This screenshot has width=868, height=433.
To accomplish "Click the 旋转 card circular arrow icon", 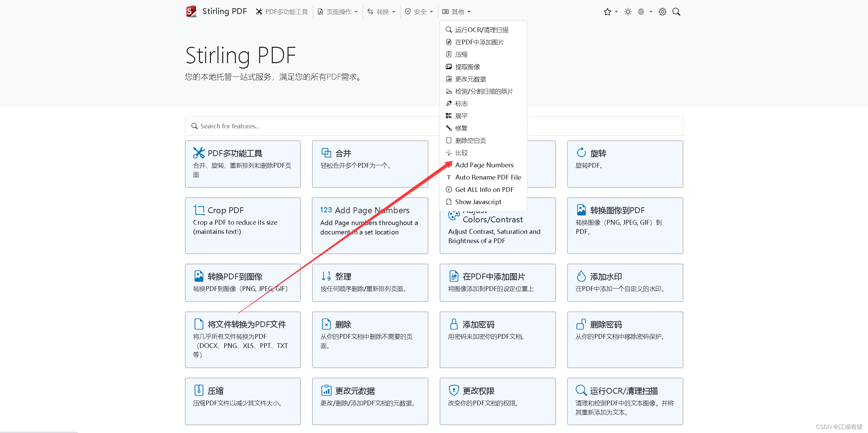I will pyautogui.click(x=581, y=153).
